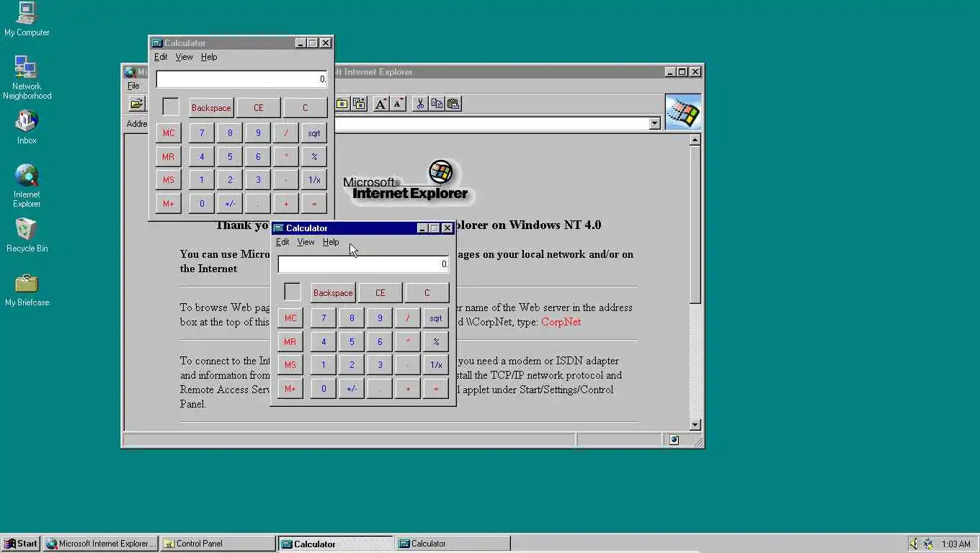The image size is (980, 553).
Task: Click the Internet Explorer vertical scrollbar thumb
Action: coord(695,224)
